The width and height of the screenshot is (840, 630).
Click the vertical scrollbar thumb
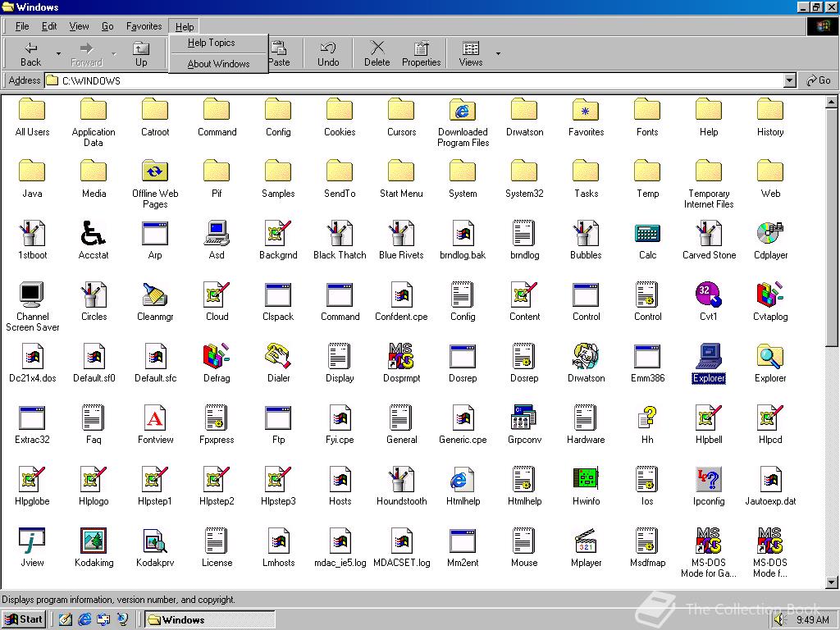[832, 227]
